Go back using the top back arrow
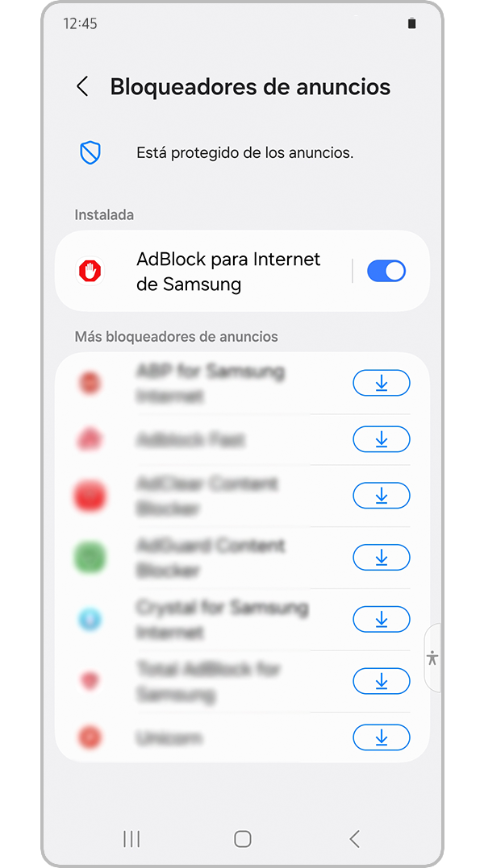The width and height of the screenshot is (484, 868). click(82, 87)
